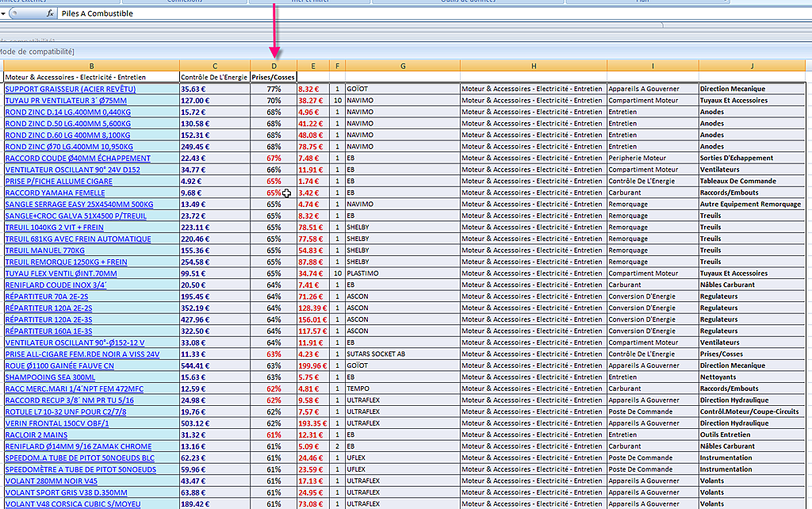Select column B header

pos(92,66)
